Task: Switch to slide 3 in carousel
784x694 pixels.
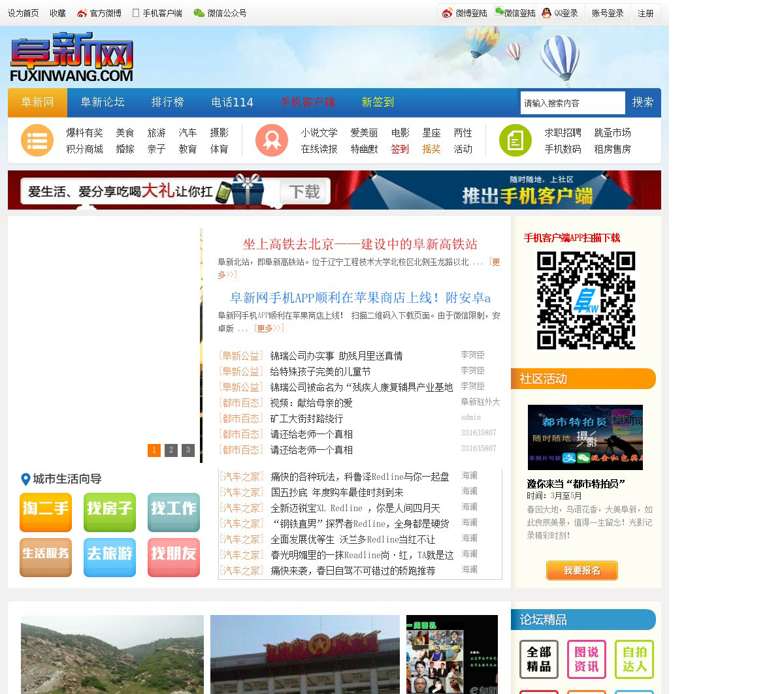Action: pyautogui.click(x=188, y=450)
